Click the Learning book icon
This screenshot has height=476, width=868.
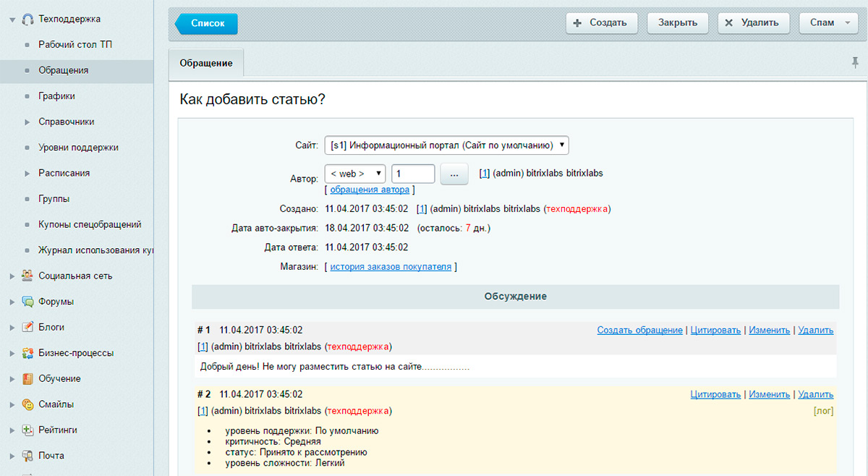pyautogui.click(x=27, y=378)
